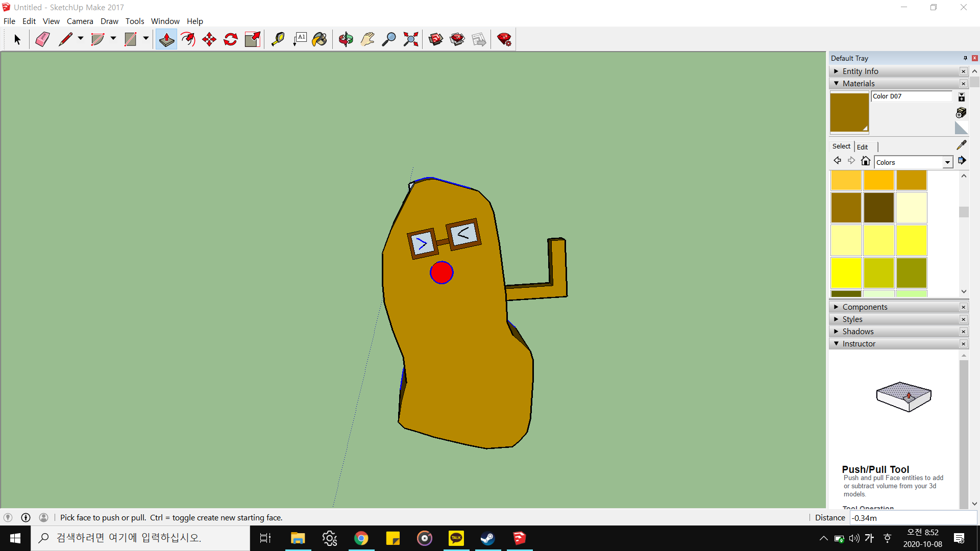Image resolution: width=980 pixels, height=551 pixels.
Task: Select the Move tool
Action: pyautogui.click(x=209, y=39)
